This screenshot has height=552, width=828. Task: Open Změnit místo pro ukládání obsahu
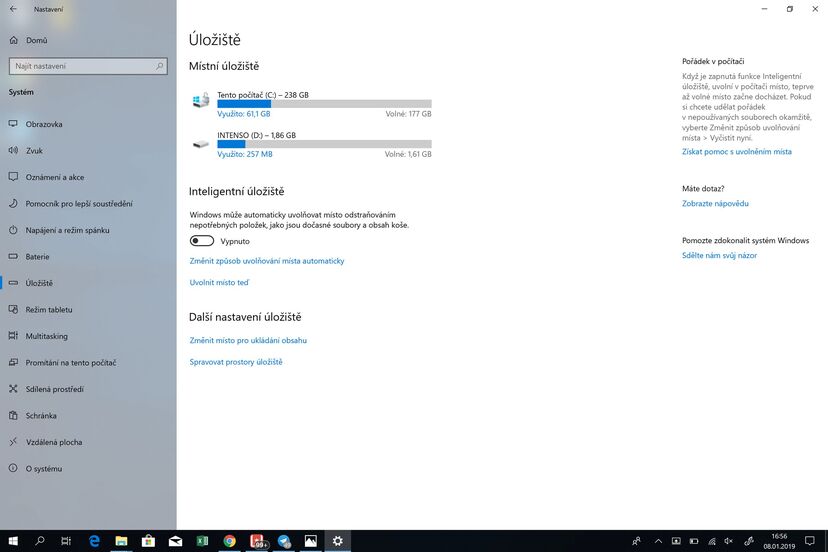pos(248,340)
